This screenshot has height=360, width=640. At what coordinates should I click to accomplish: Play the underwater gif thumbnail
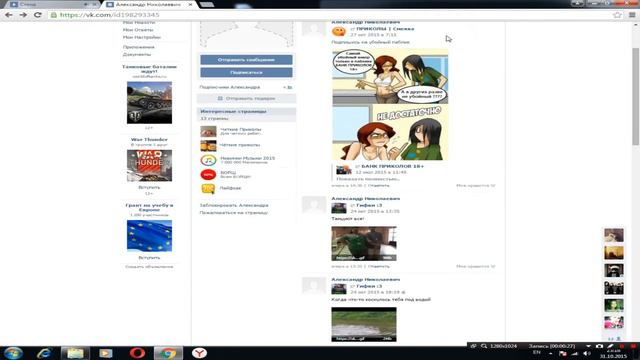pyautogui.click(x=364, y=324)
